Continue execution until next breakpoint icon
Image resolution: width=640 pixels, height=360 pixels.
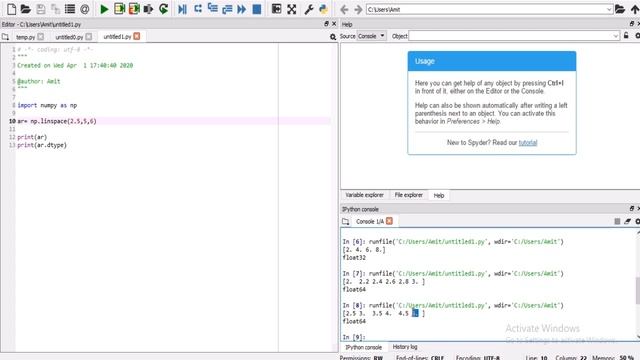click(242, 9)
